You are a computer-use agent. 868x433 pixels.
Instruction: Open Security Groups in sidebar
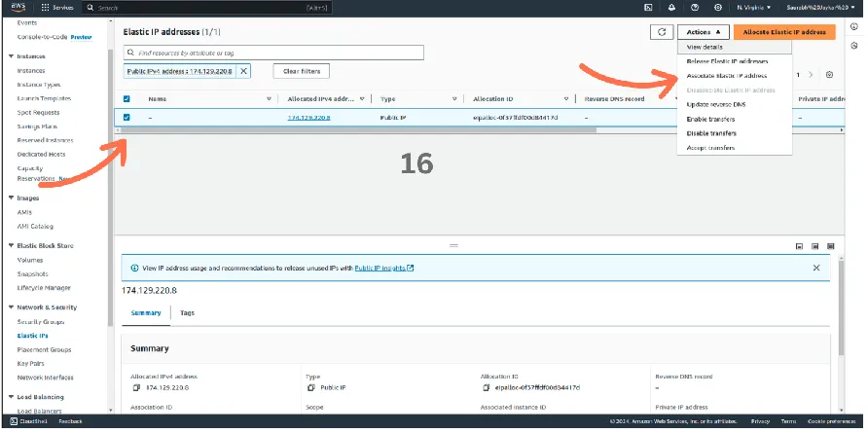41,322
